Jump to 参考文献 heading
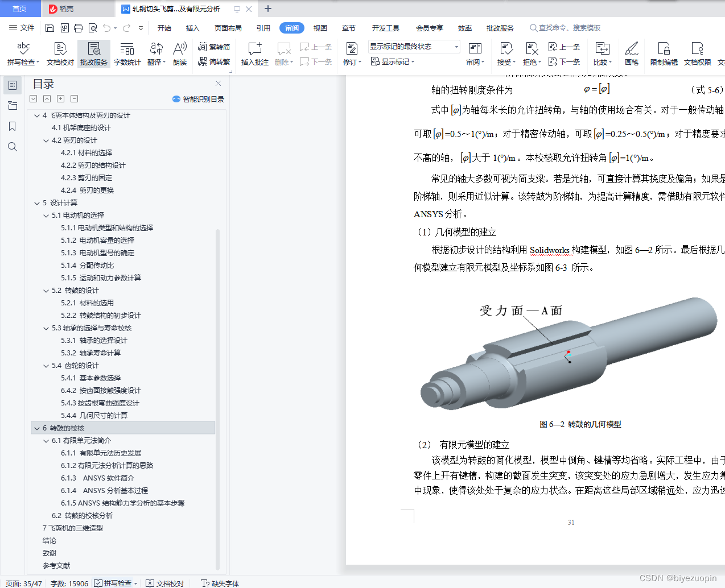Image resolution: width=725 pixels, height=588 pixels. (56, 566)
